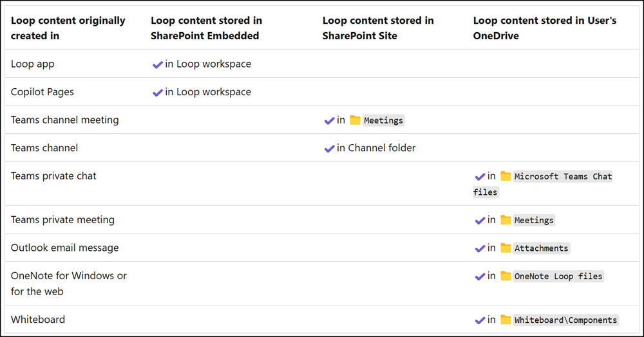The width and height of the screenshot is (644, 337).
Task: Click the 'Outlook email message' cell
Action: click(65, 248)
